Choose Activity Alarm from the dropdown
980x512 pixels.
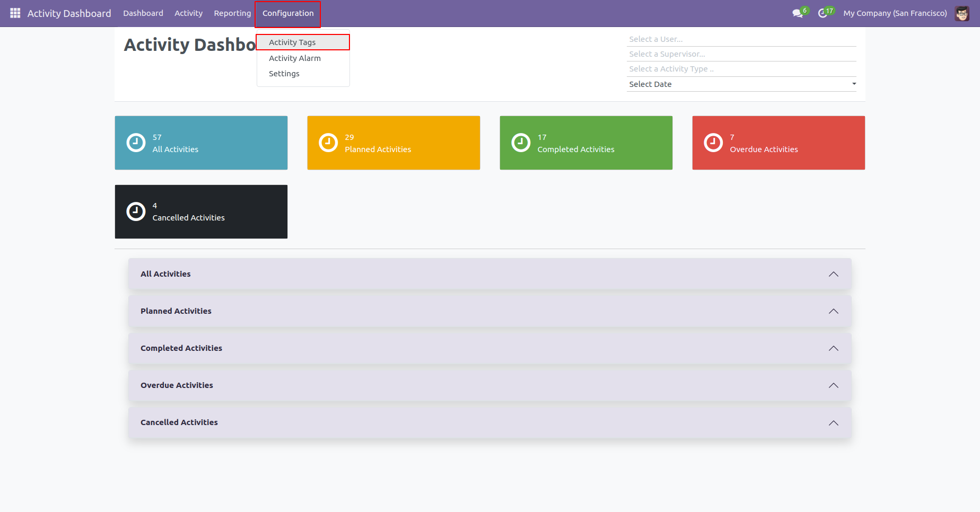pos(303,58)
